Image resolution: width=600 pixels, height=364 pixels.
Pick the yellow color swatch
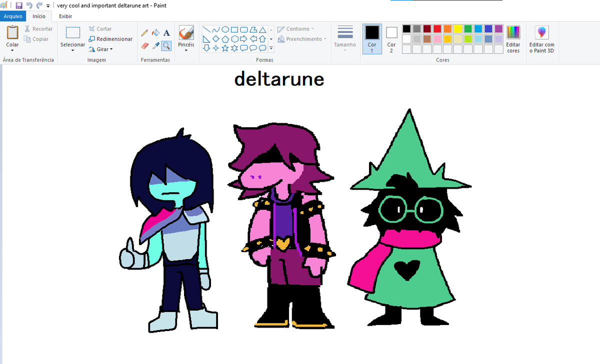(457, 29)
